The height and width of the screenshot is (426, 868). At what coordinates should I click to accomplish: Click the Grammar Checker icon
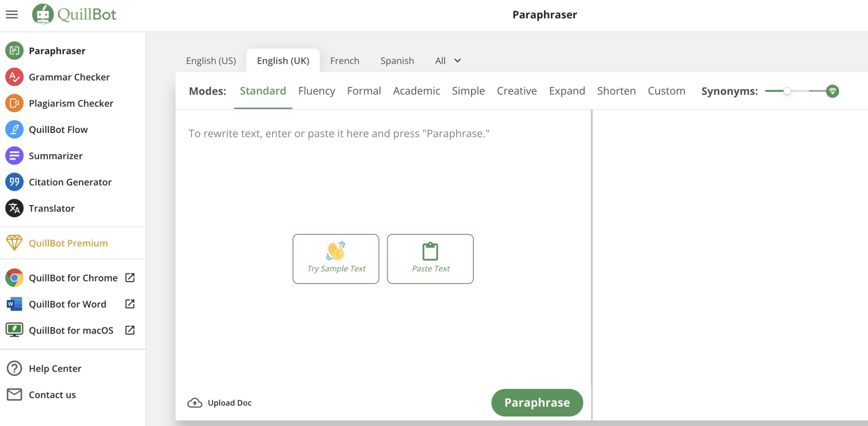click(14, 77)
